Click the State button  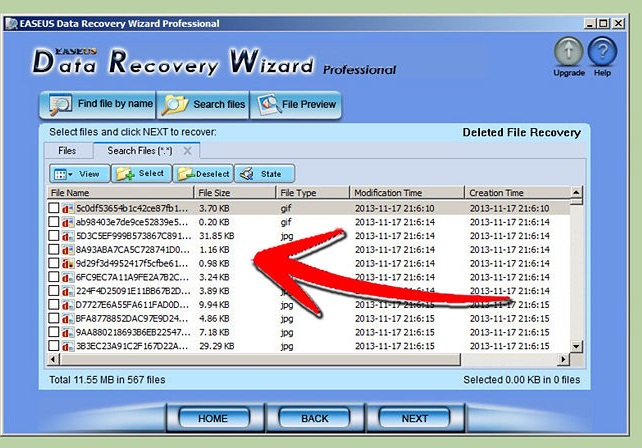264,174
